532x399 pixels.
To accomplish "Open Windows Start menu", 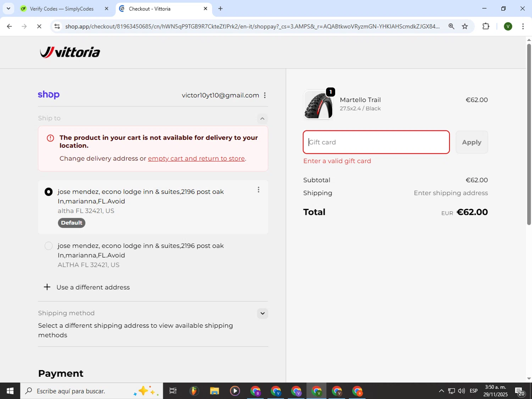I will click(10, 391).
